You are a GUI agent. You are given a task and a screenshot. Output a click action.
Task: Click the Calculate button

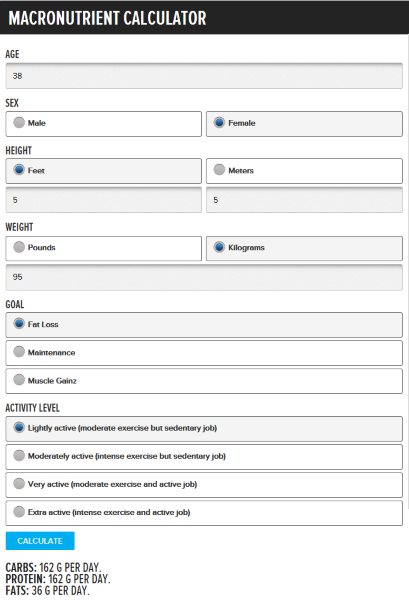pos(40,541)
